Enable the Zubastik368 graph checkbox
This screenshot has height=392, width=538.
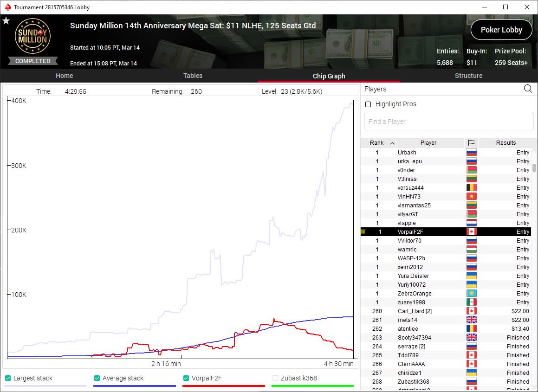275,378
